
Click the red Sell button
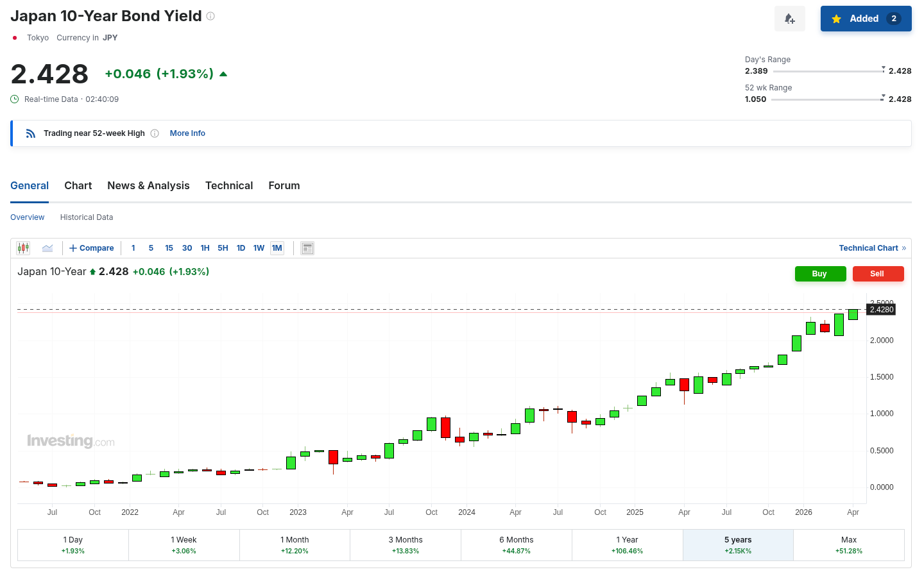pyautogui.click(x=877, y=274)
